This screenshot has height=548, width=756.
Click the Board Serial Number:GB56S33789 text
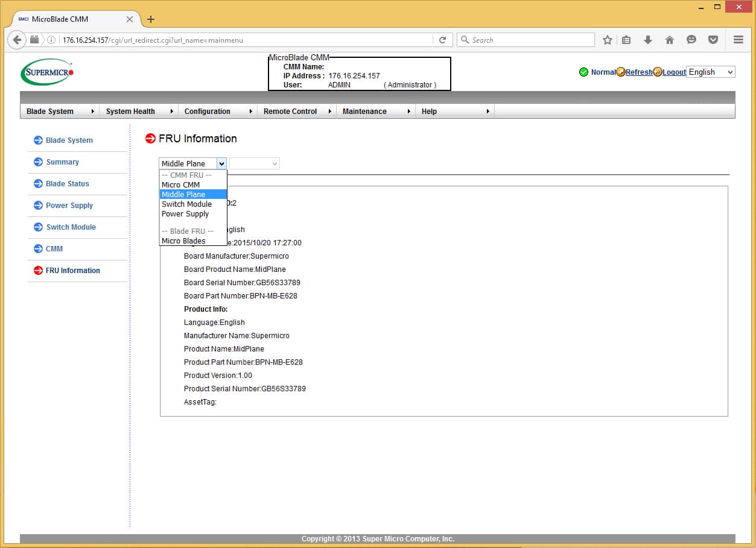[x=242, y=283]
